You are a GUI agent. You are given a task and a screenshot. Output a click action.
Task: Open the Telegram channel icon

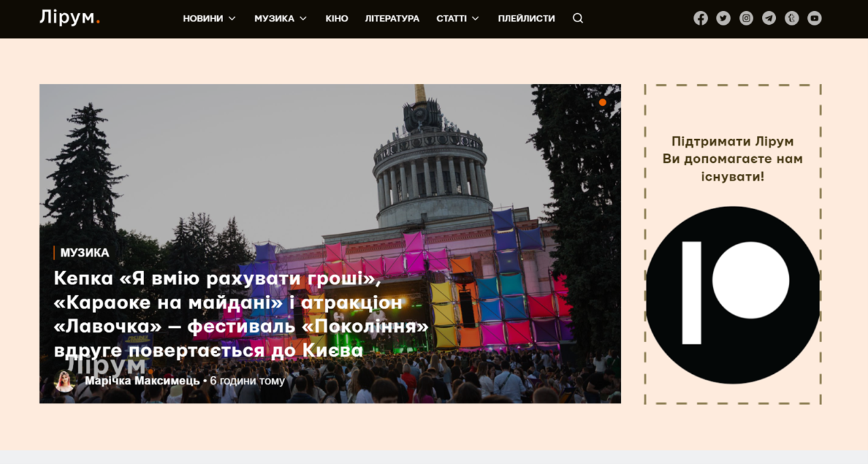[x=769, y=18]
